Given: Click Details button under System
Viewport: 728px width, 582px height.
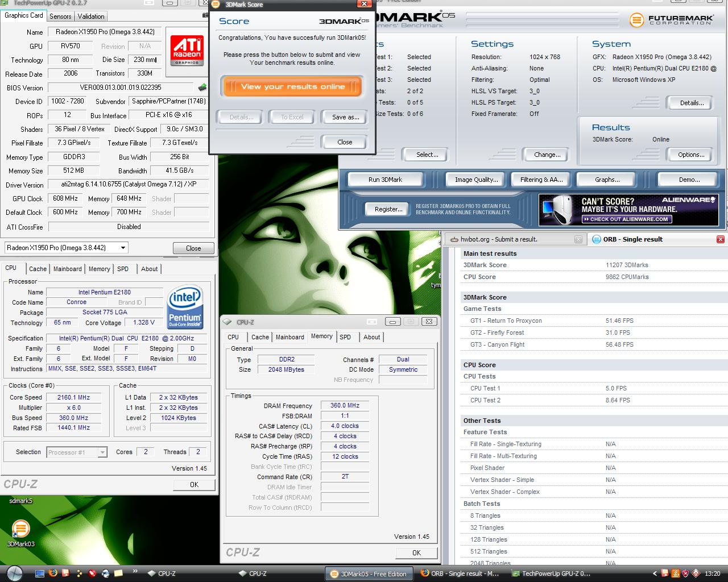Looking at the screenshot, I should 692,103.
